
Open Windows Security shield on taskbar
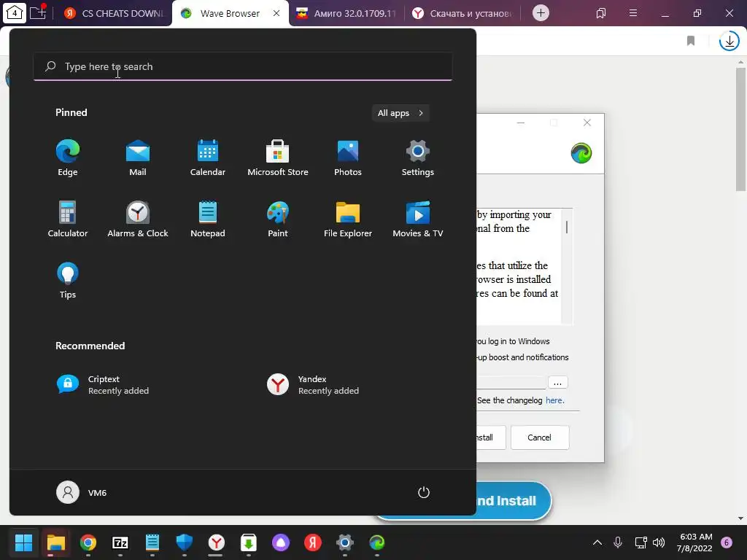coord(185,542)
